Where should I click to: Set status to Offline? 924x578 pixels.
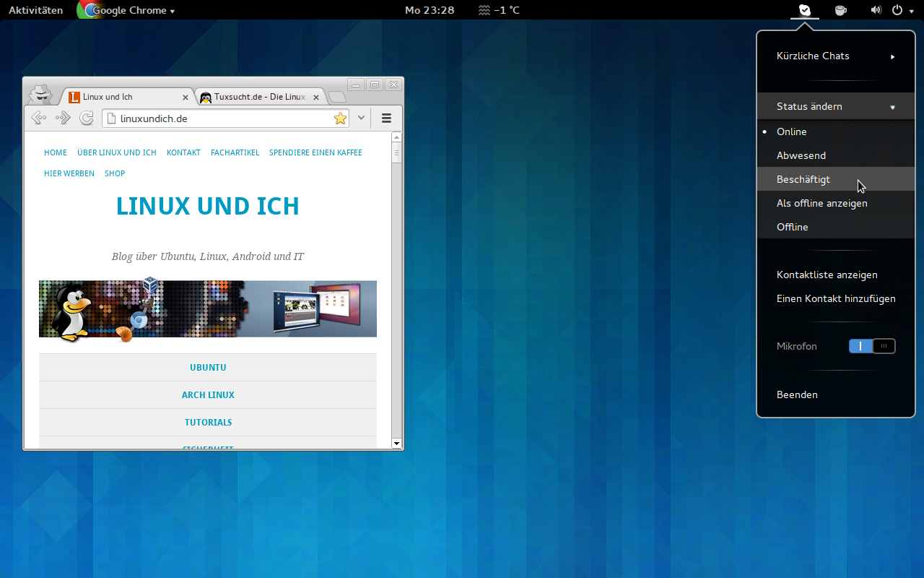pyautogui.click(x=836, y=227)
